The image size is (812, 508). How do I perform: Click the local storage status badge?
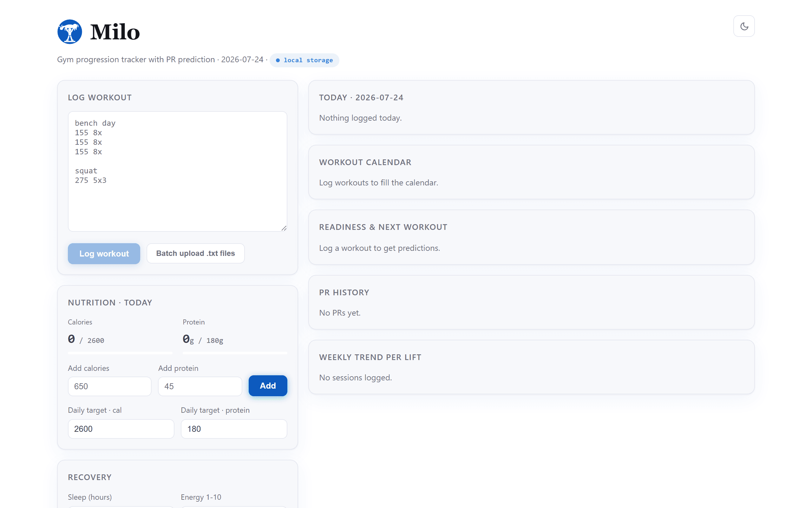tap(304, 60)
